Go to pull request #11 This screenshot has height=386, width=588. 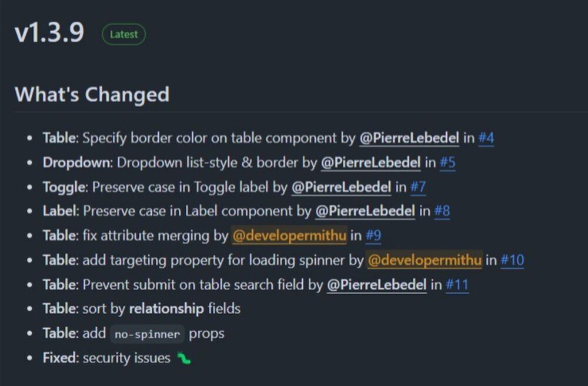tap(457, 285)
